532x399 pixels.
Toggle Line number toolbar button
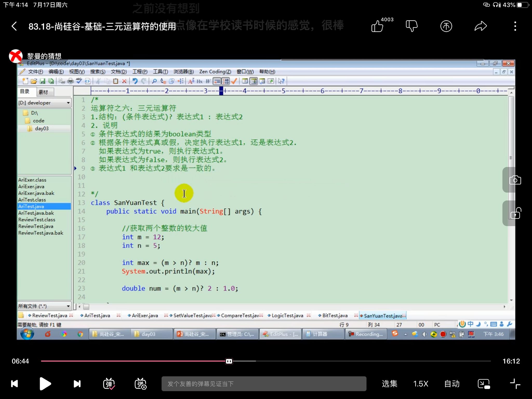point(226,81)
